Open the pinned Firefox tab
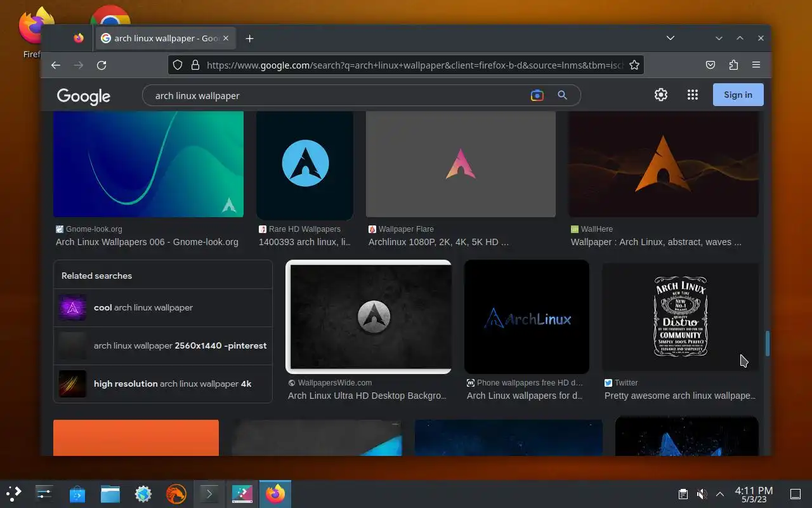This screenshot has width=812, height=508. (x=79, y=38)
